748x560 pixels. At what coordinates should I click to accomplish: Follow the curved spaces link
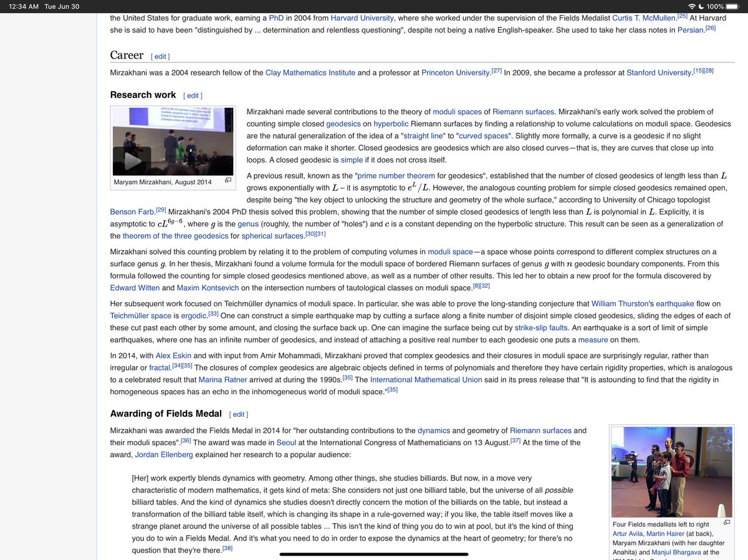tap(484, 135)
